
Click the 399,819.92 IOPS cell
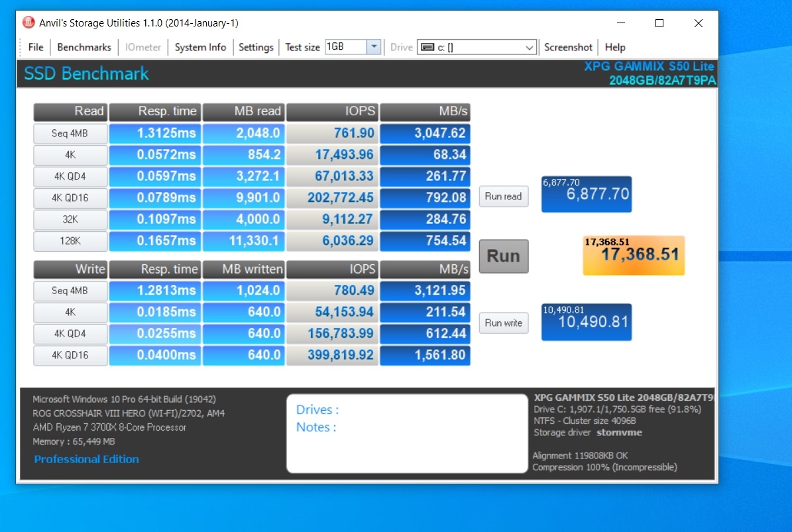click(332, 355)
